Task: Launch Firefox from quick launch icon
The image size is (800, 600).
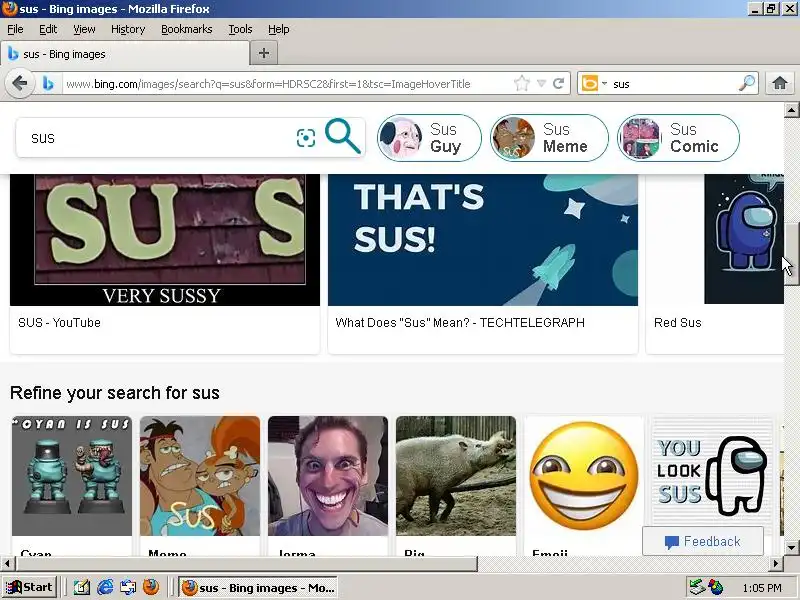Action: coord(151,588)
